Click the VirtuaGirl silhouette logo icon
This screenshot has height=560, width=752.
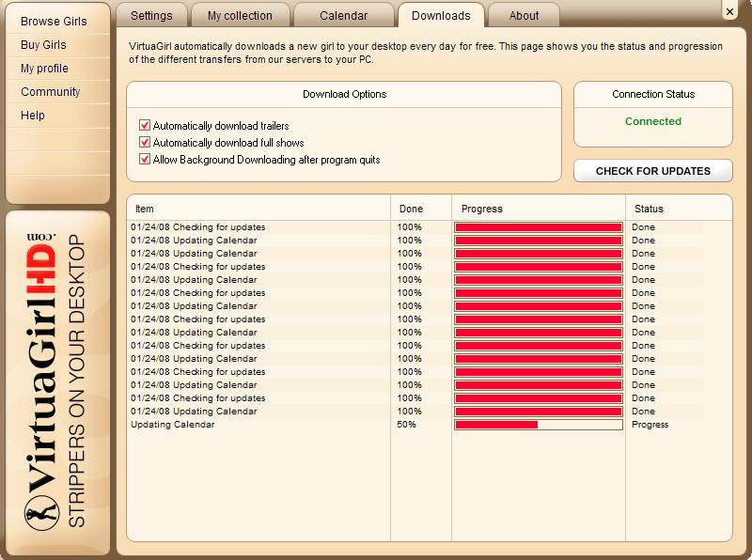[x=42, y=512]
